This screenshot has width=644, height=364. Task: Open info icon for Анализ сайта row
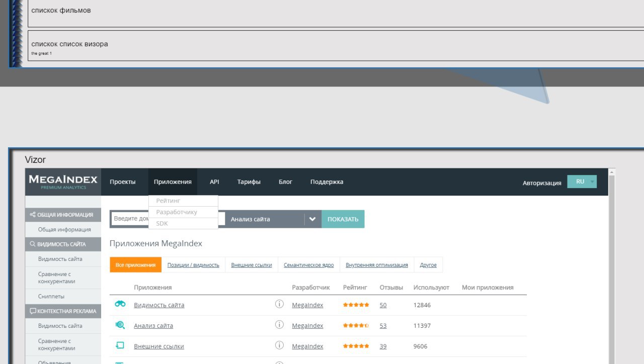click(x=280, y=325)
